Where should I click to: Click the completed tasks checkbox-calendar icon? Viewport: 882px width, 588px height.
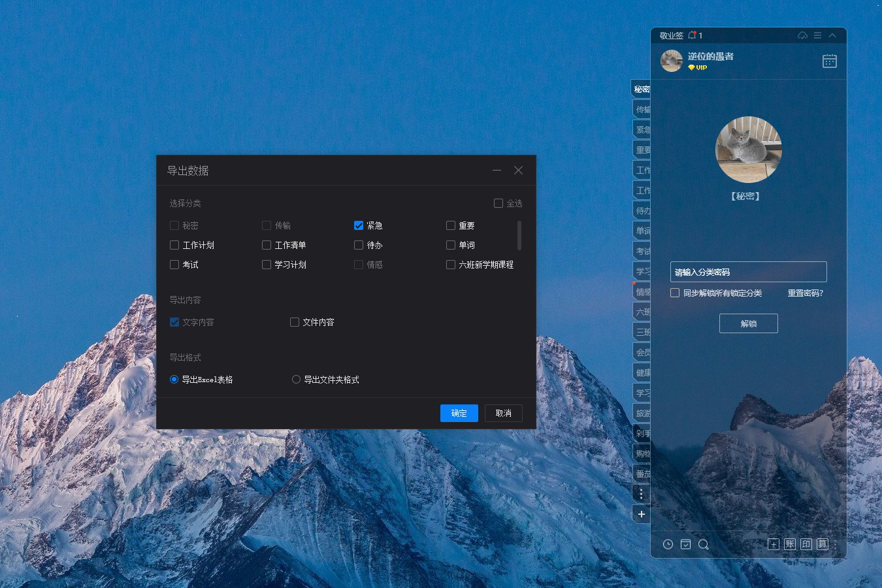click(685, 544)
